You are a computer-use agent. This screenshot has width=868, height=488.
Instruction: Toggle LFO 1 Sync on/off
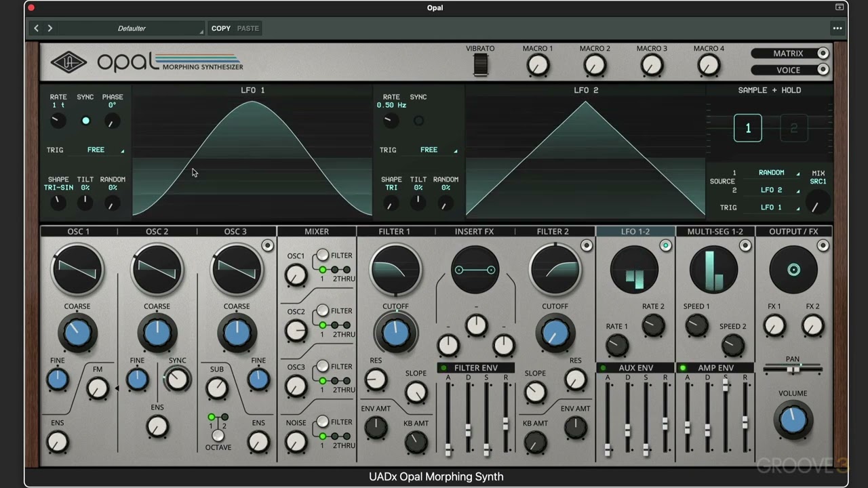pyautogui.click(x=85, y=121)
